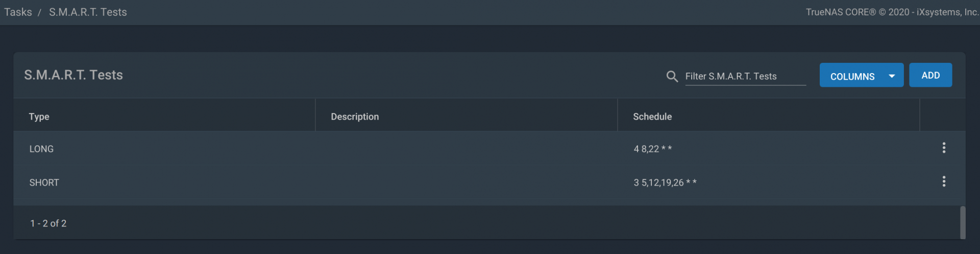Sort by the Schedule column header
The width and height of the screenshot is (980, 254).
(652, 117)
